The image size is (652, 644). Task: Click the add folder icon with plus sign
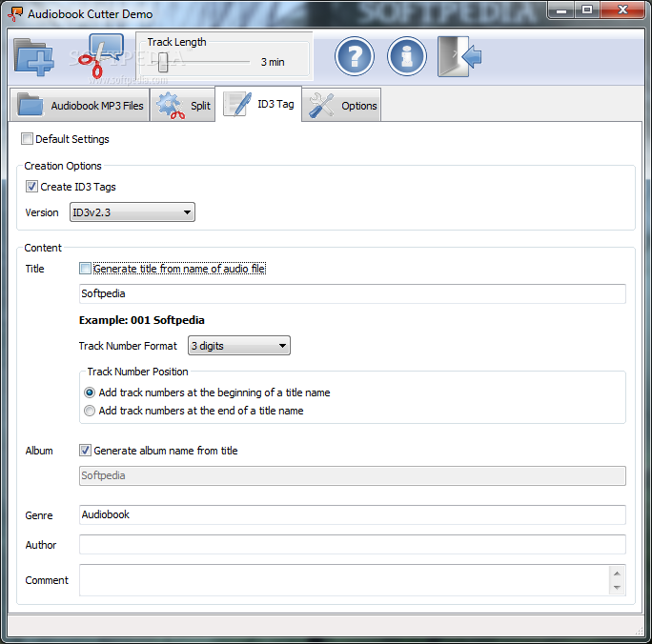33,56
